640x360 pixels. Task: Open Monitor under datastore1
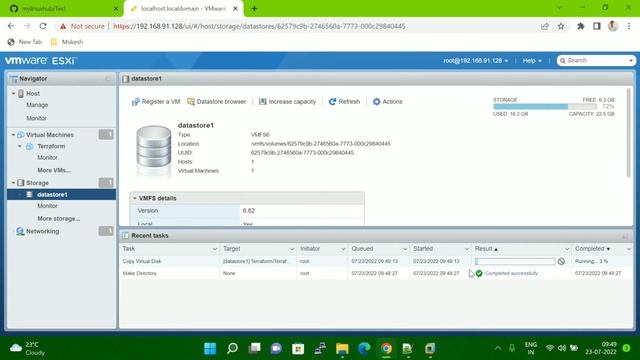[47, 206]
